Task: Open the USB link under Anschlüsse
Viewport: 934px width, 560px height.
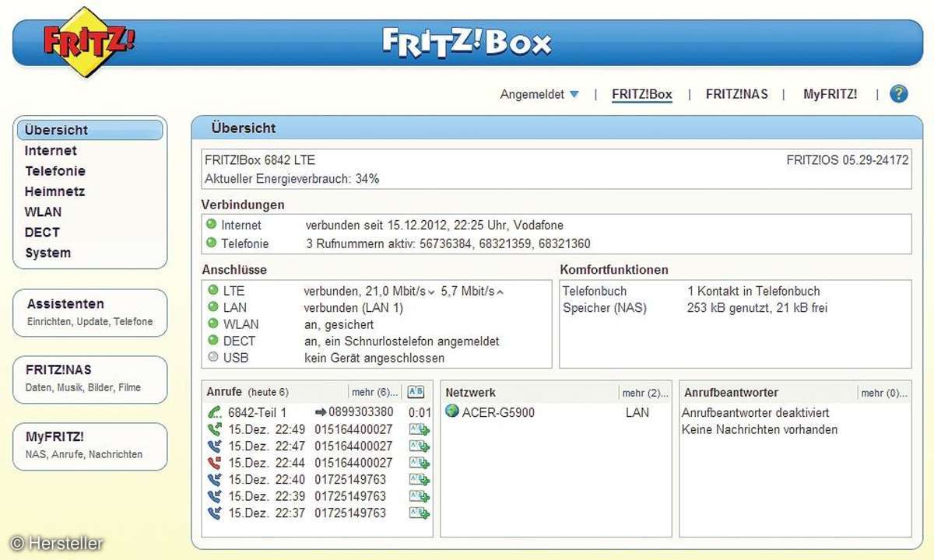Action: 236,358
